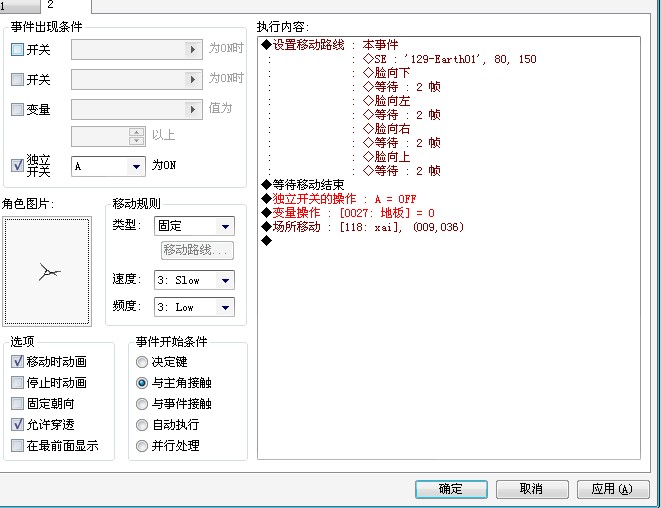
Task: Select the empty last command line
Action: [x=449, y=241]
